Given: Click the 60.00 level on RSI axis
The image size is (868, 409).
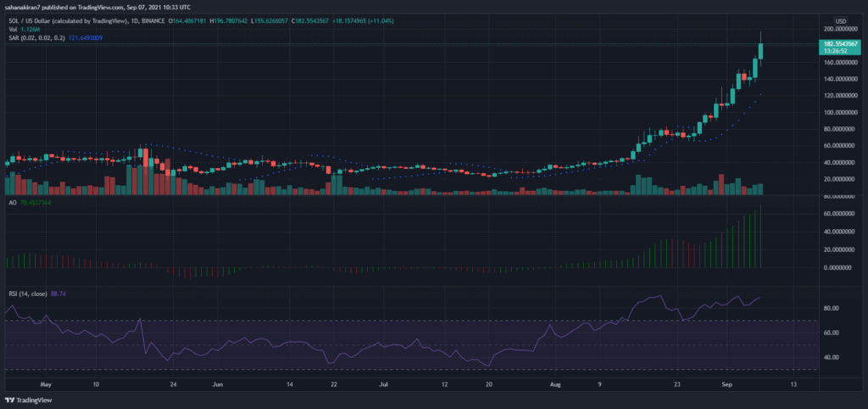Looking at the screenshot, I should [x=832, y=333].
